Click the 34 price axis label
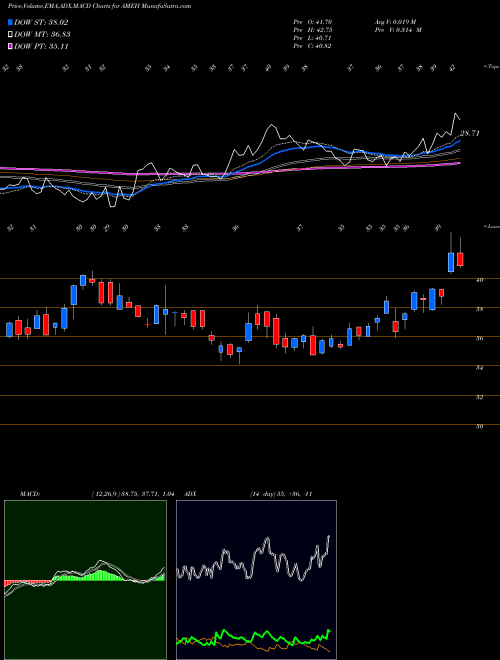This screenshot has width=500, height=660. click(x=479, y=367)
